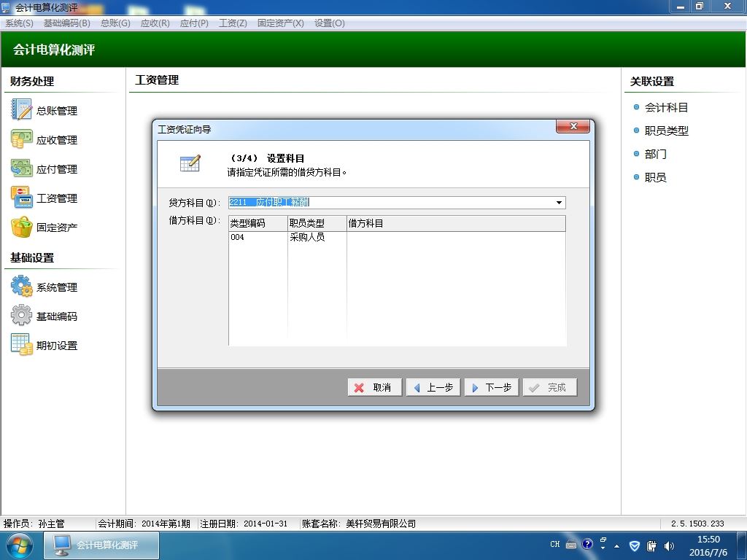Open the 固定资产 basket icon

[x=21, y=227]
